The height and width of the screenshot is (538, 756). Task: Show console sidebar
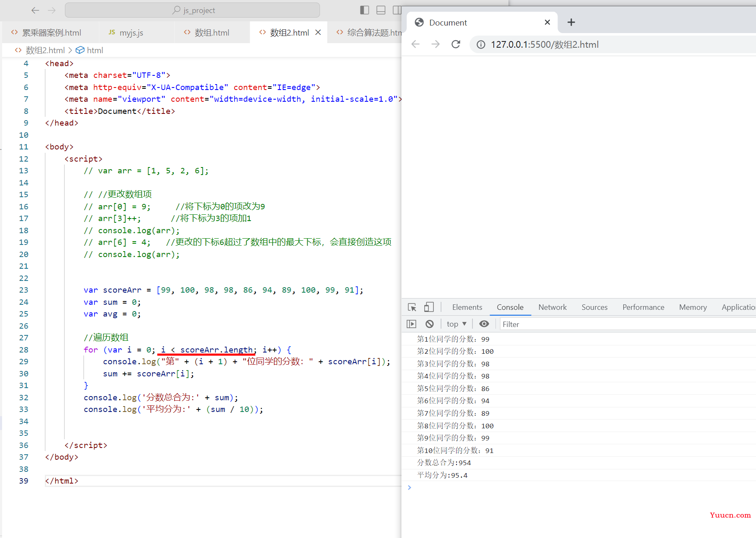point(412,324)
